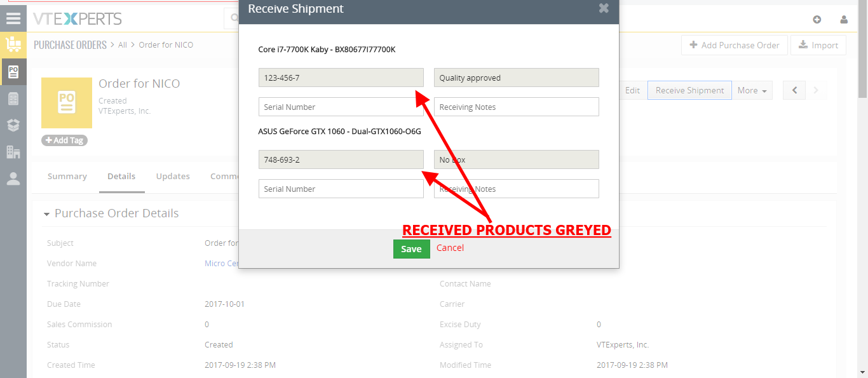Close the Receive Shipment dialog
Viewport: 868px width, 378px height.
[604, 8]
